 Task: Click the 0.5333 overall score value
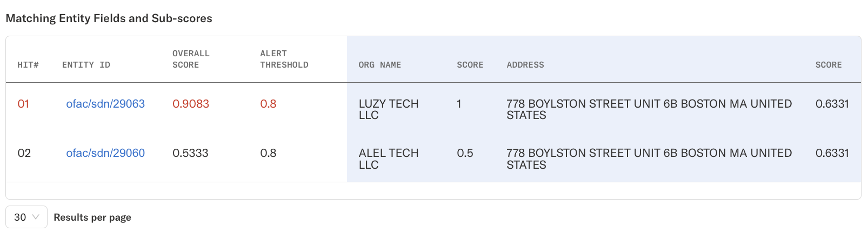click(x=190, y=153)
